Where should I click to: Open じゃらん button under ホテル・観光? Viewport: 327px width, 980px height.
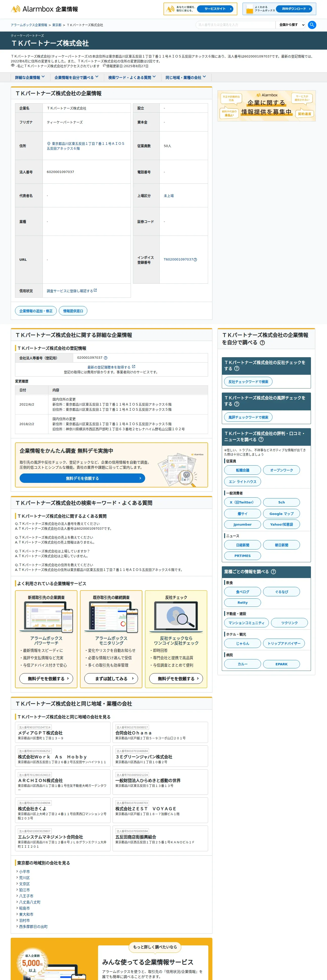click(x=242, y=643)
